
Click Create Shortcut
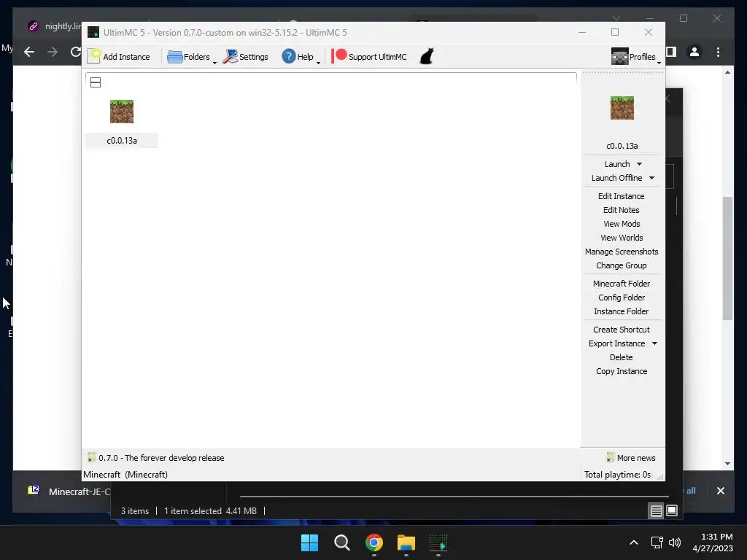pos(622,330)
